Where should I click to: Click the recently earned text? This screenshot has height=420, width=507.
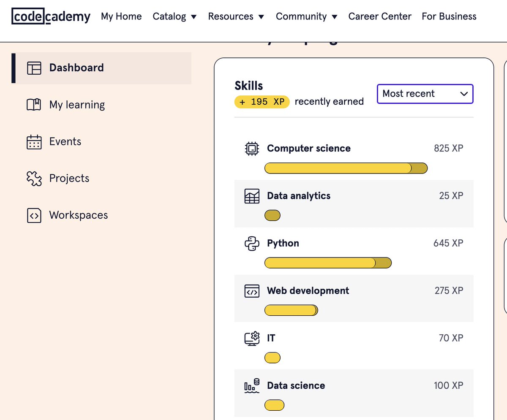click(x=329, y=102)
